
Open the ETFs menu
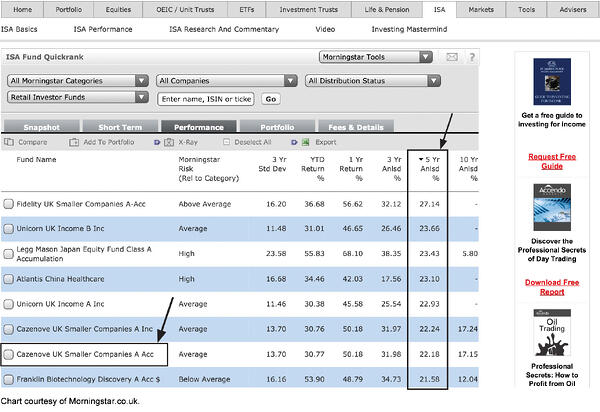coord(247,10)
